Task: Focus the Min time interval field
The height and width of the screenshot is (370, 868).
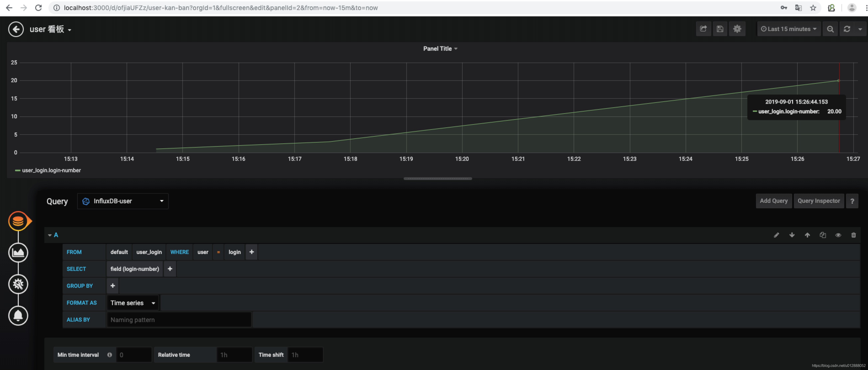Action: pos(134,354)
